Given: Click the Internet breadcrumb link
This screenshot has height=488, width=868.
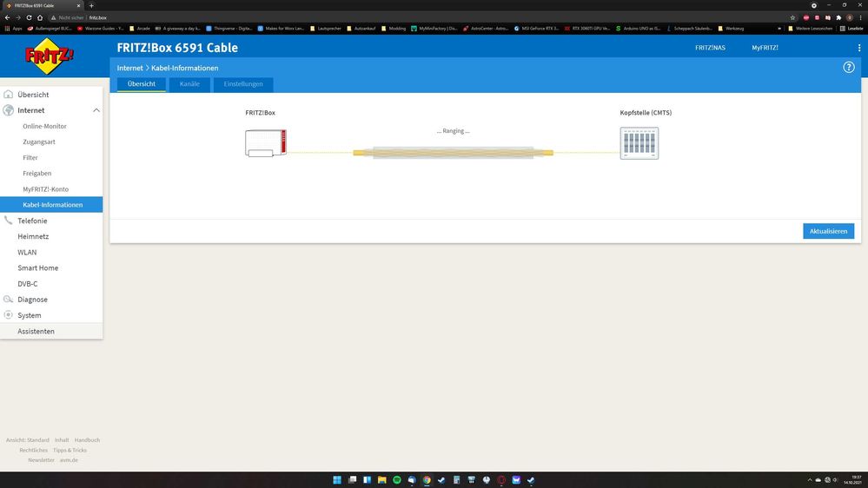Looking at the screenshot, I should [x=129, y=68].
